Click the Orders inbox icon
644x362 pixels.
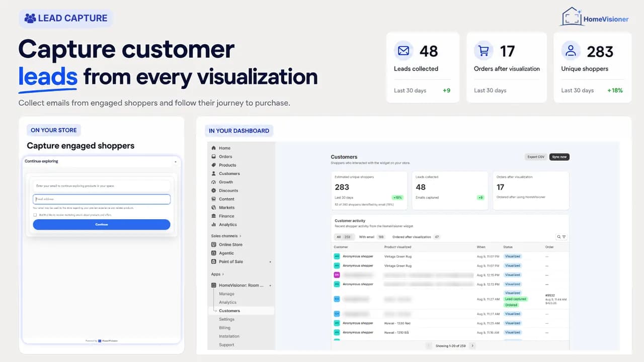pos(214,156)
